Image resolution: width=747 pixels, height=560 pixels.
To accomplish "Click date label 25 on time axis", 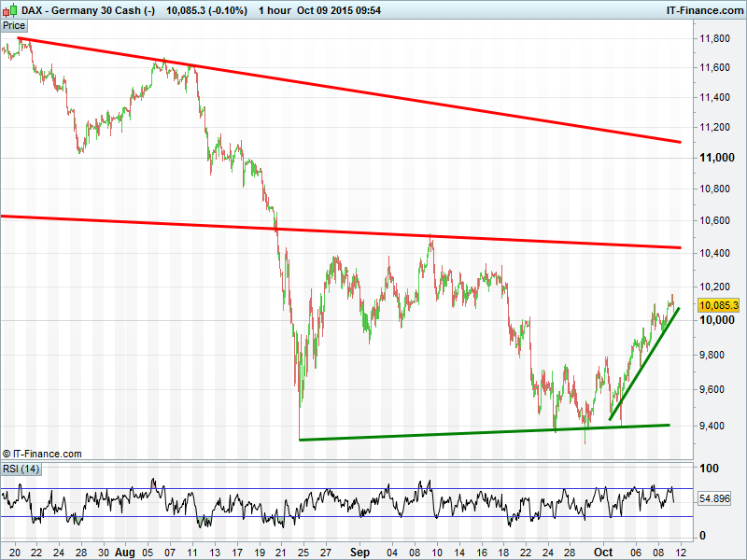I will pyautogui.click(x=303, y=553).
